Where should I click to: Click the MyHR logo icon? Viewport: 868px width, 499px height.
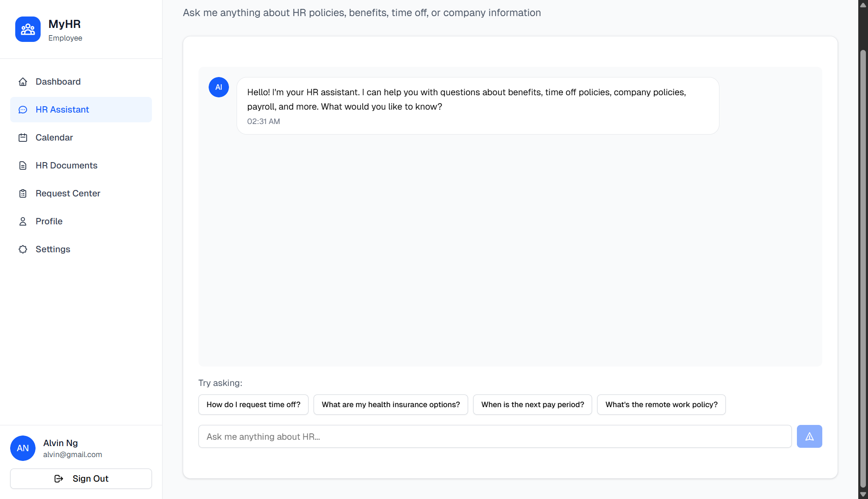pyautogui.click(x=28, y=29)
